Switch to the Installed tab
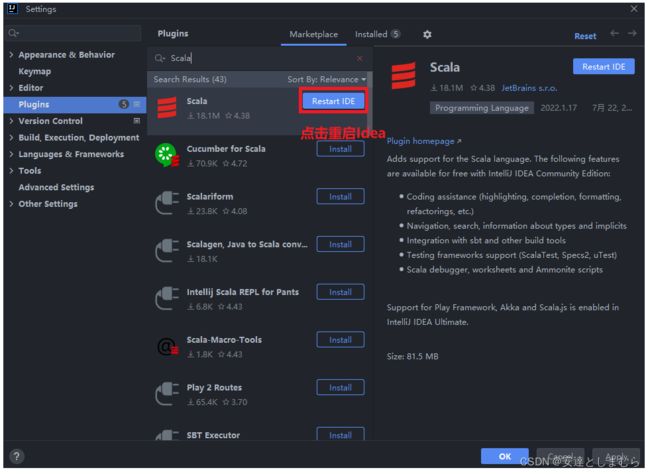 coord(377,34)
